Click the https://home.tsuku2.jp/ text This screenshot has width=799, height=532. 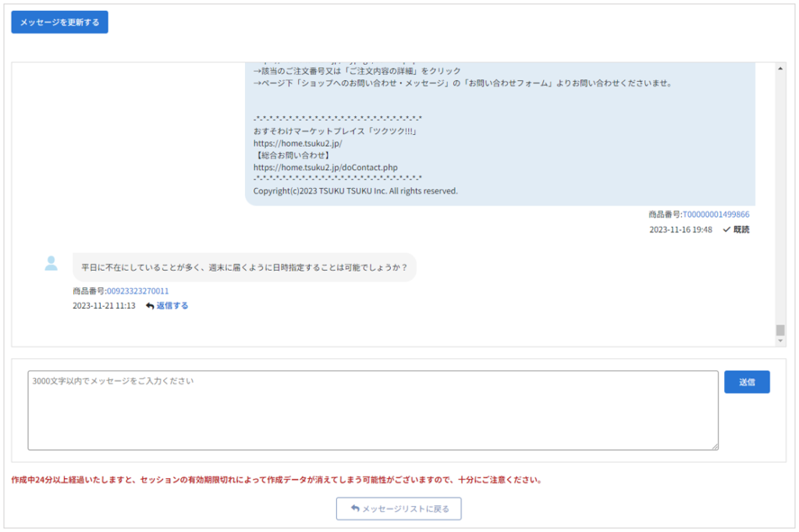297,144
